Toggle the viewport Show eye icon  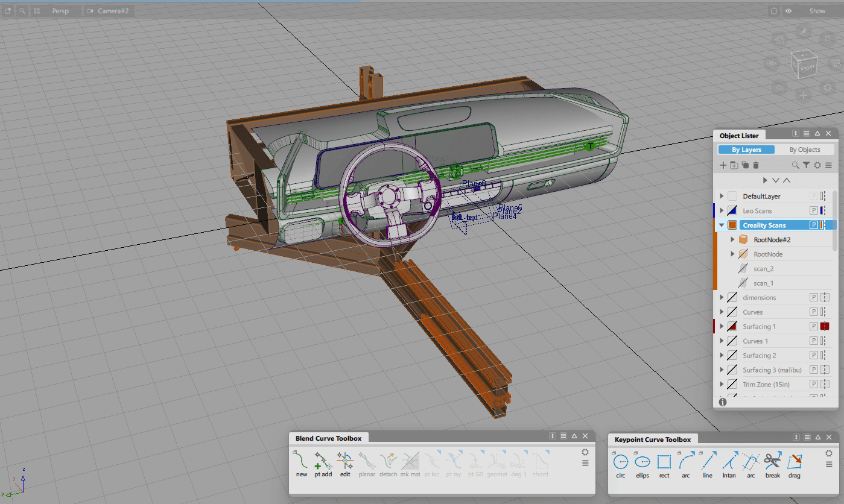point(788,11)
